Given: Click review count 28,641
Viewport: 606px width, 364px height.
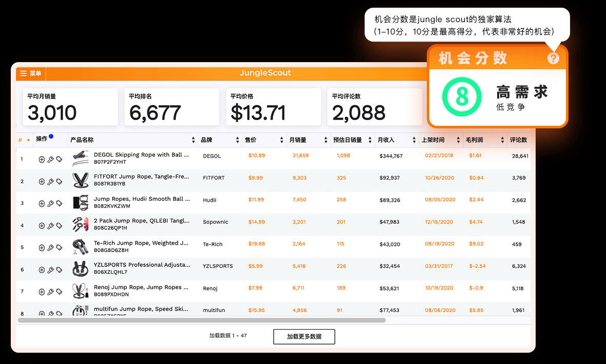Looking at the screenshot, I should click(x=520, y=156).
